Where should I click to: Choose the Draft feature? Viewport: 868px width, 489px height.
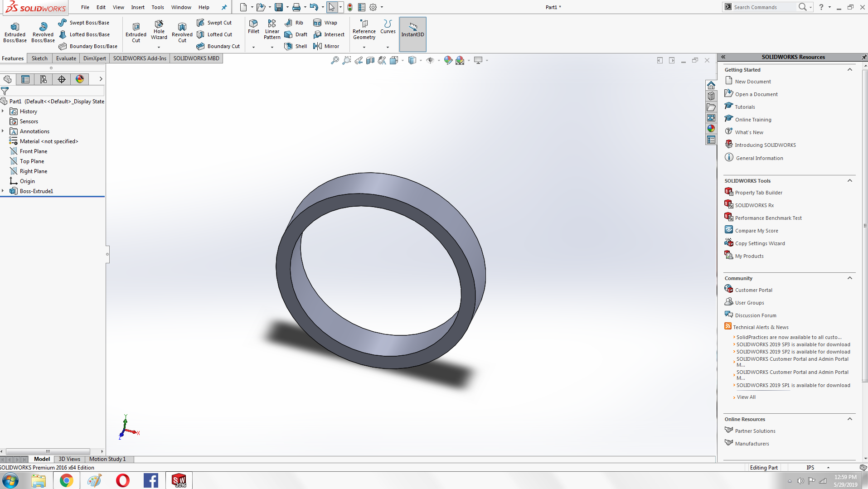tap(296, 34)
